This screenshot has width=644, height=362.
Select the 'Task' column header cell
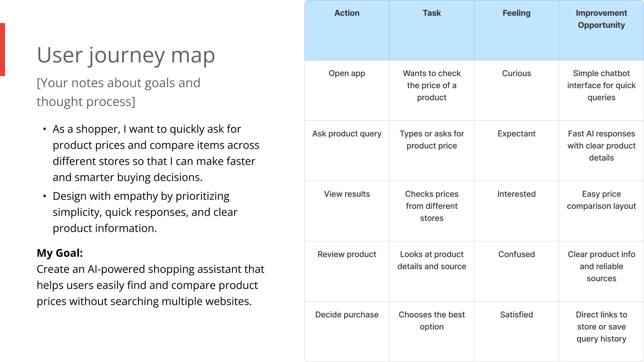432,30
